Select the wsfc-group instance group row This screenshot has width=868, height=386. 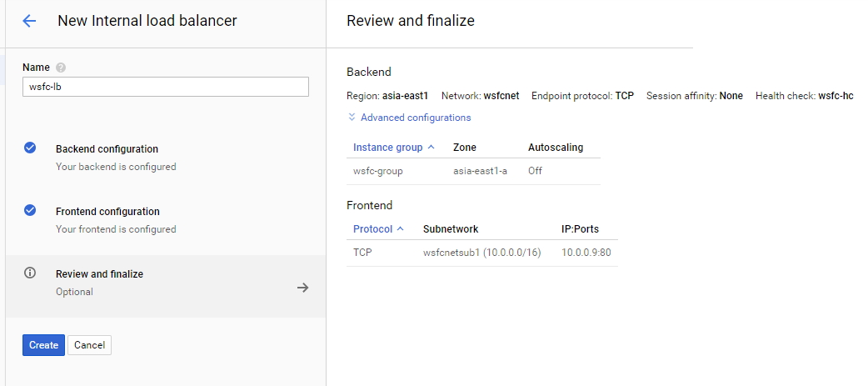[x=377, y=171]
